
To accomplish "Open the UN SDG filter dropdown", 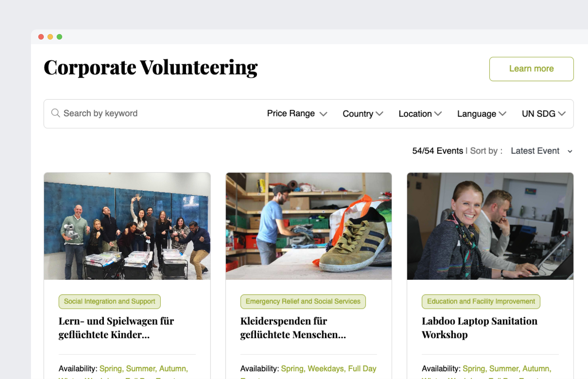I will tap(543, 114).
